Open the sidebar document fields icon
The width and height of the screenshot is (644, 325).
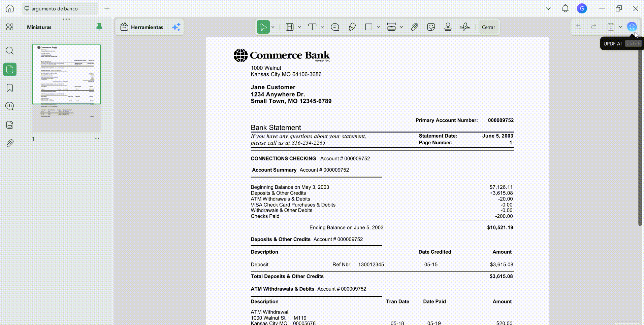coord(10,125)
